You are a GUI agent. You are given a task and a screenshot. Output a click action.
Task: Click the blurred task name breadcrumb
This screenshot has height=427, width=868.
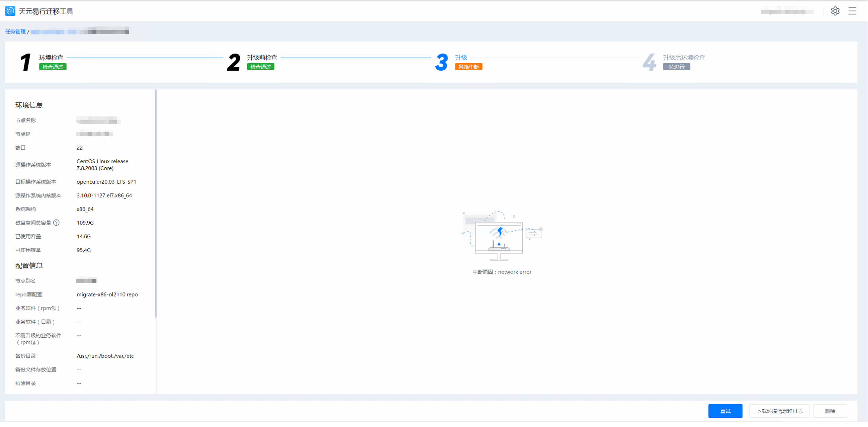(x=80, y=32)
